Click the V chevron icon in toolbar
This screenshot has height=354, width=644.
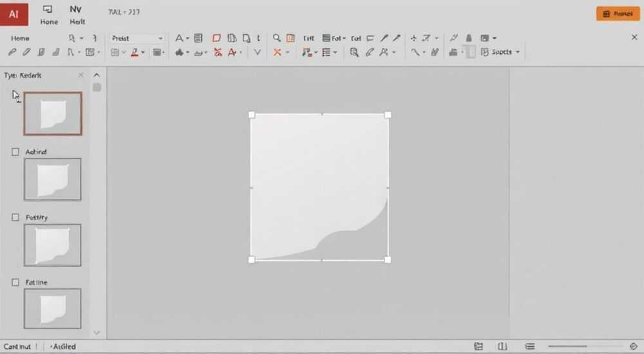257,52
